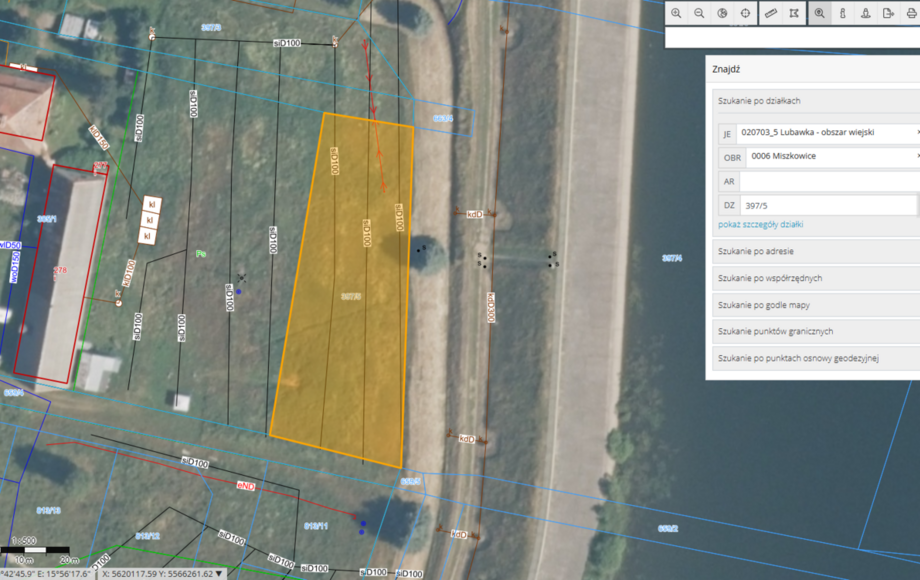The image size is (920, 580).
Task: Click the empty AR input field
Action: click(830, 182)
